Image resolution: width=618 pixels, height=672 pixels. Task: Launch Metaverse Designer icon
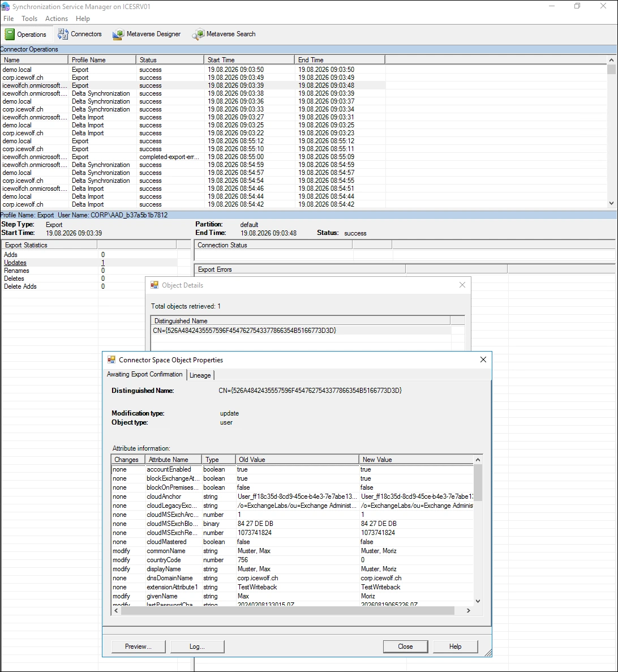pos(118,35)
